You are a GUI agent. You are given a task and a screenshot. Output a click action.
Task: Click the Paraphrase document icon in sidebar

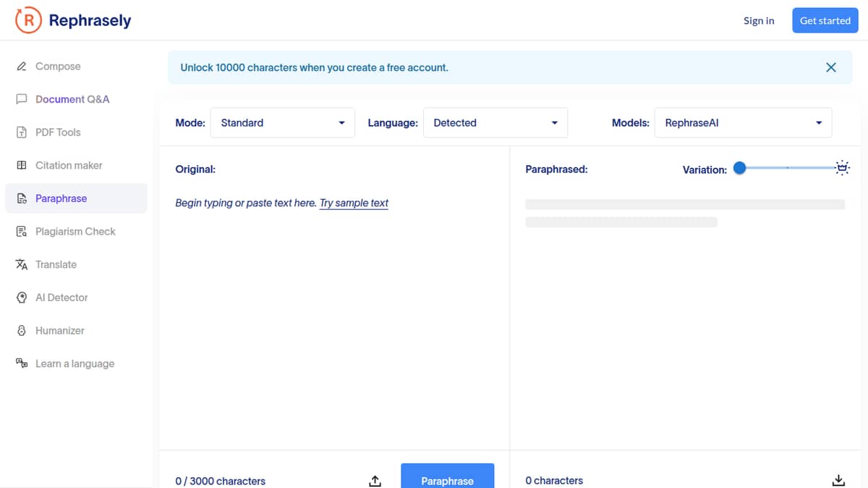click(x=22, y=198)
